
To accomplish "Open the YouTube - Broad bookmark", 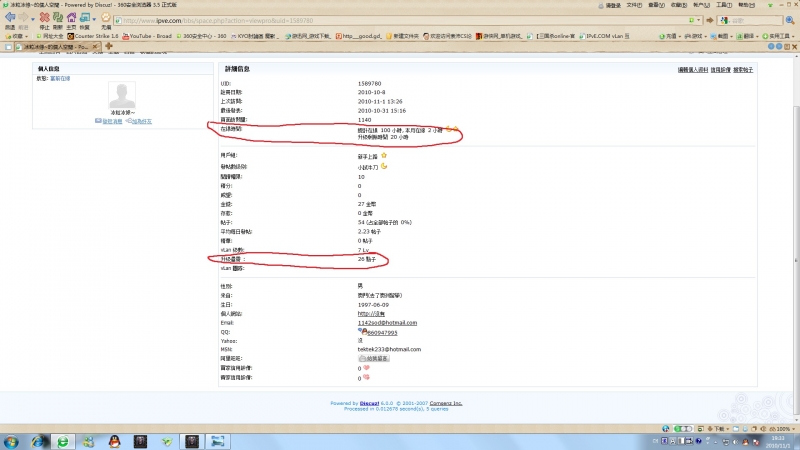I will pos(147,36).
